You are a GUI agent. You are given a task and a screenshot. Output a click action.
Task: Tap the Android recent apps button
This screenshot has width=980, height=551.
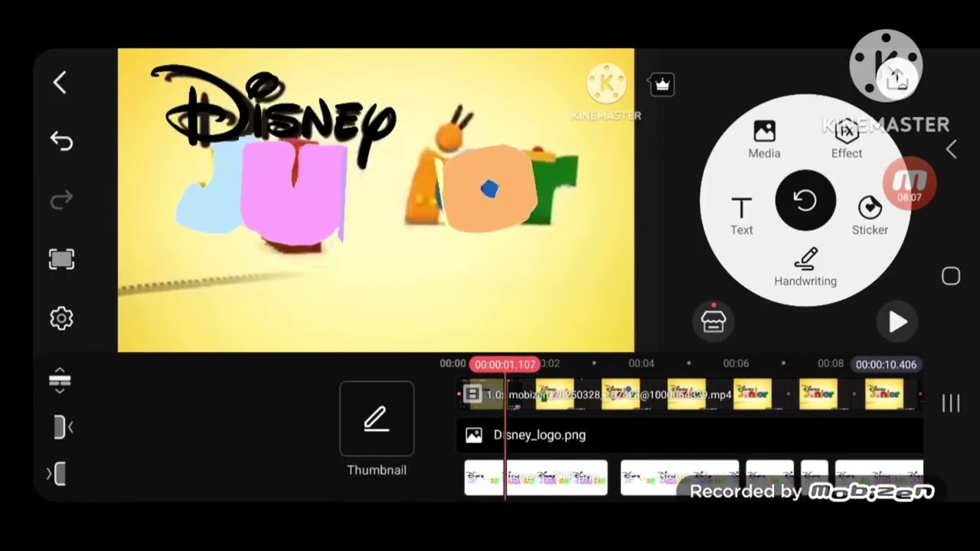click(x=951, y=403)
